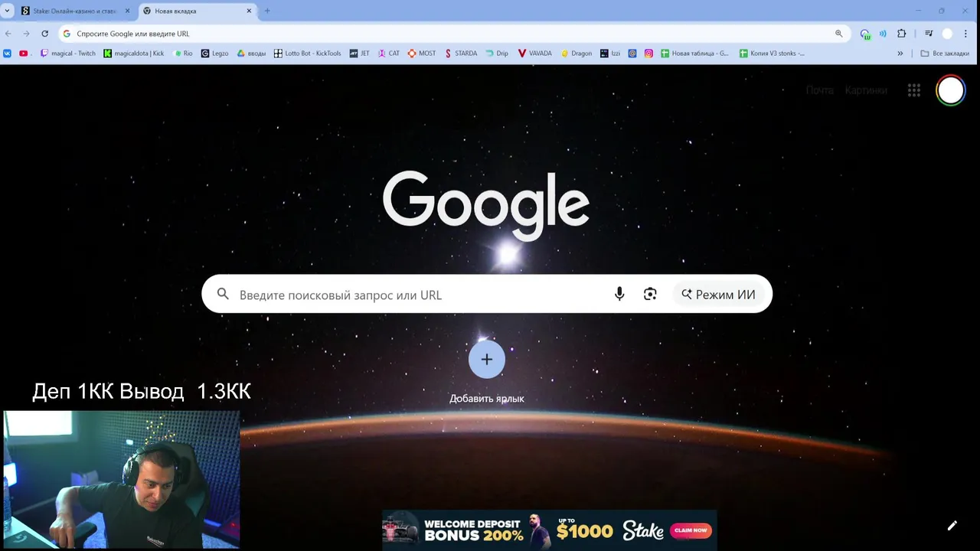Open the Все закладки folder
Image resolution: width=980 pixels, height=551 pixels.
tap(945, 54)
